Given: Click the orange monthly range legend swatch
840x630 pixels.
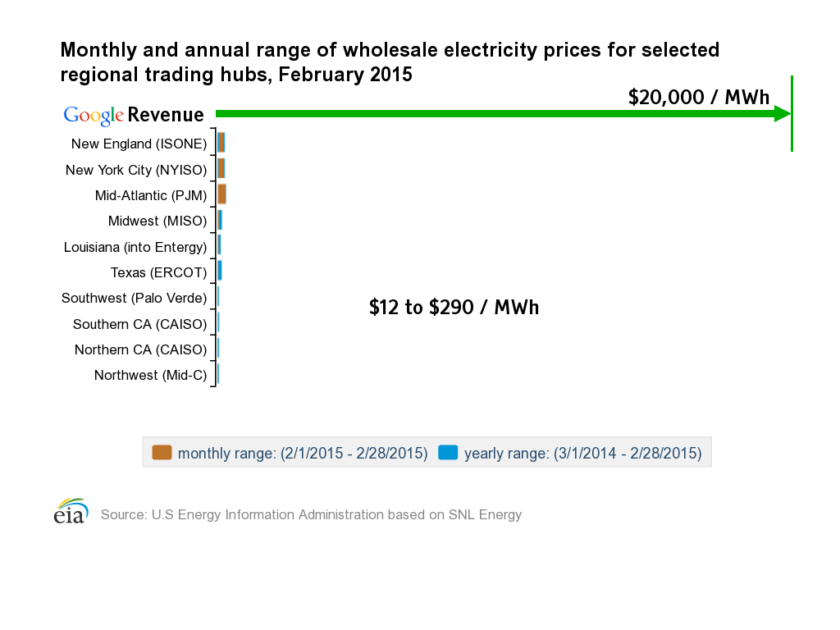Looking at the screenshot, I should [x=162, y=452].
